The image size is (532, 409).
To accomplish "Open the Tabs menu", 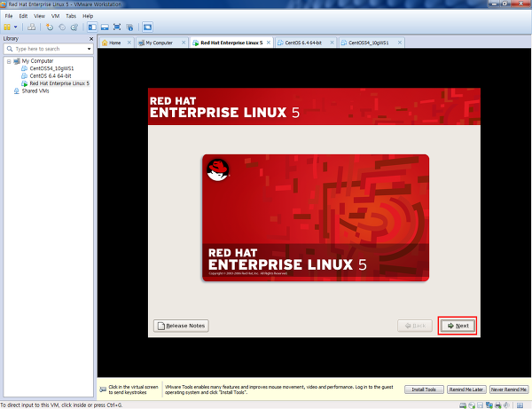I will 71,16.
